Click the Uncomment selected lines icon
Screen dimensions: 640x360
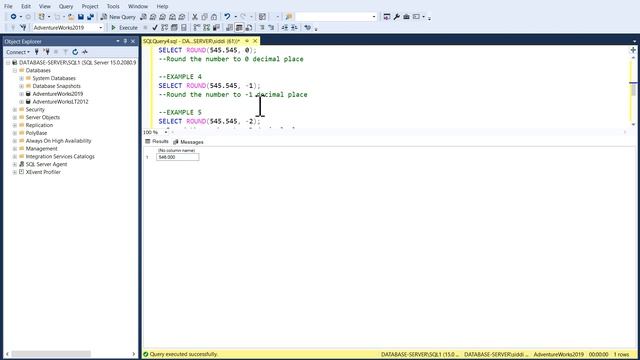[x=271, y=27]
